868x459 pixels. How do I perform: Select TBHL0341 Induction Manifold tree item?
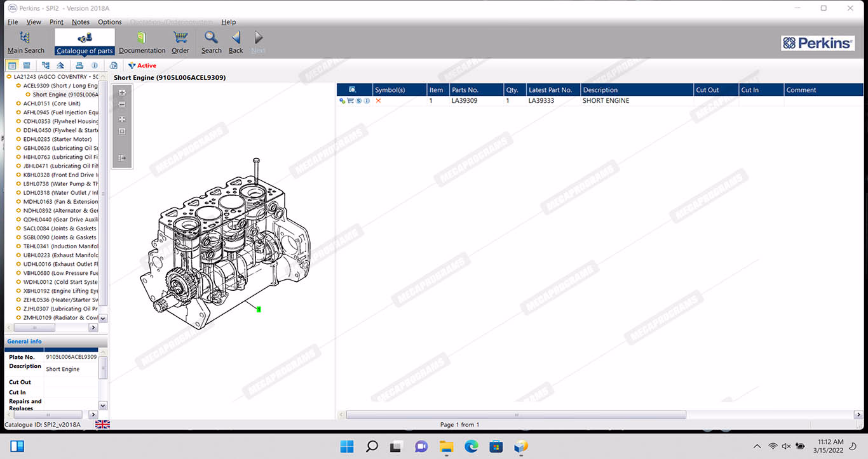[61, 246]
